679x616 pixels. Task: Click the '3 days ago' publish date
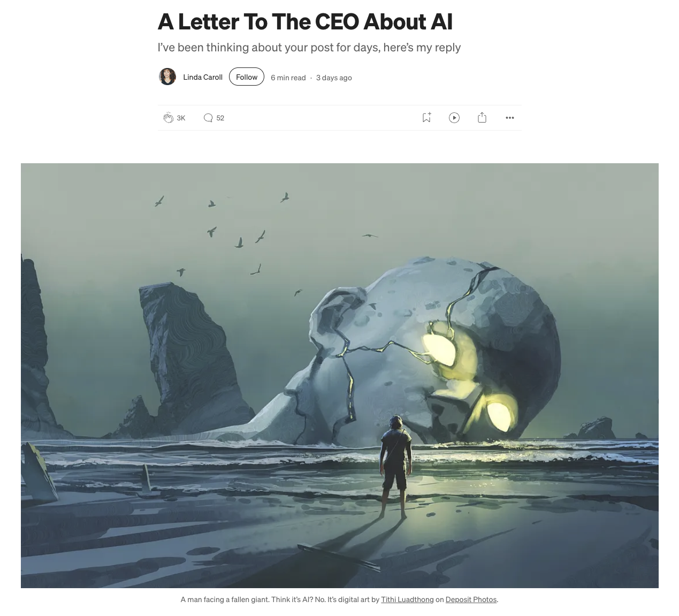(x=334, y=78)
